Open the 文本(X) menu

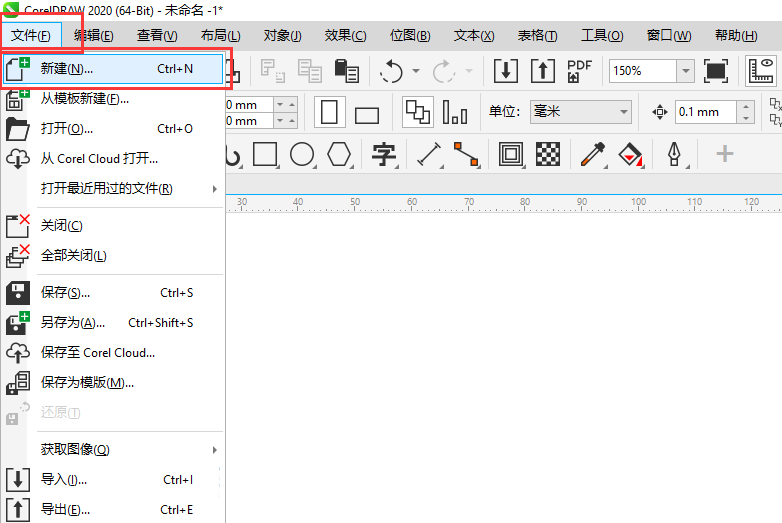[474, 35]
